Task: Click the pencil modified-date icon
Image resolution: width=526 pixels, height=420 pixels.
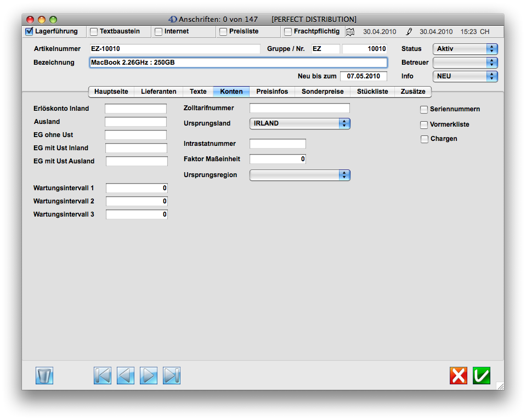Action: 409,32
